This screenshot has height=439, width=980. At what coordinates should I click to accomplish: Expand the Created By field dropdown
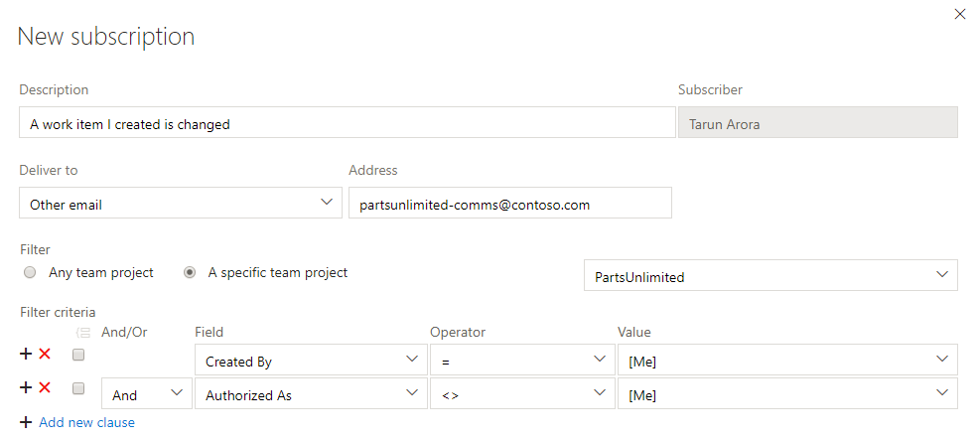click(311, 360)
